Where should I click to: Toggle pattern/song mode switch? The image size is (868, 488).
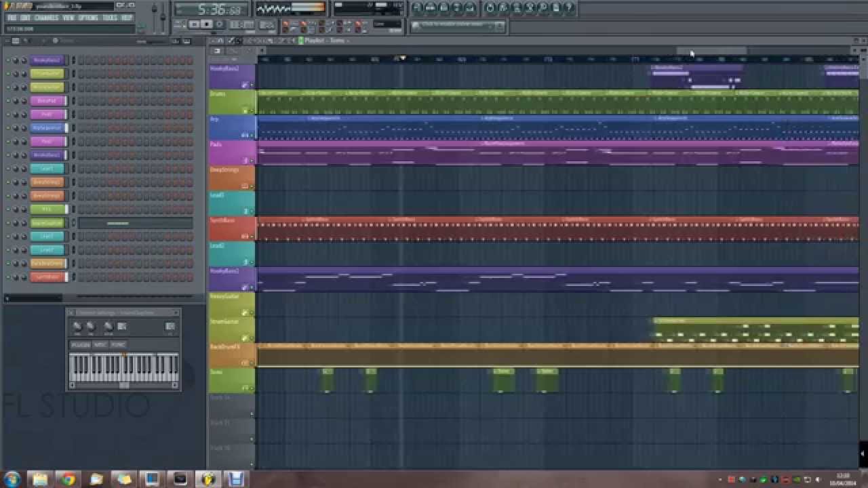(179, 24)
